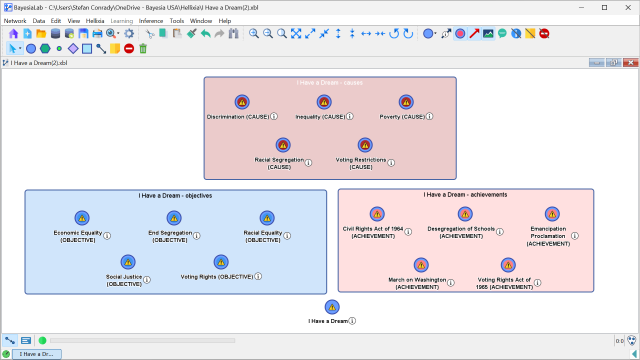This screenshot has height=360, width=640.
Task: Click the info icon beside Poverty (CAUSE)
Action: [429, 116]
